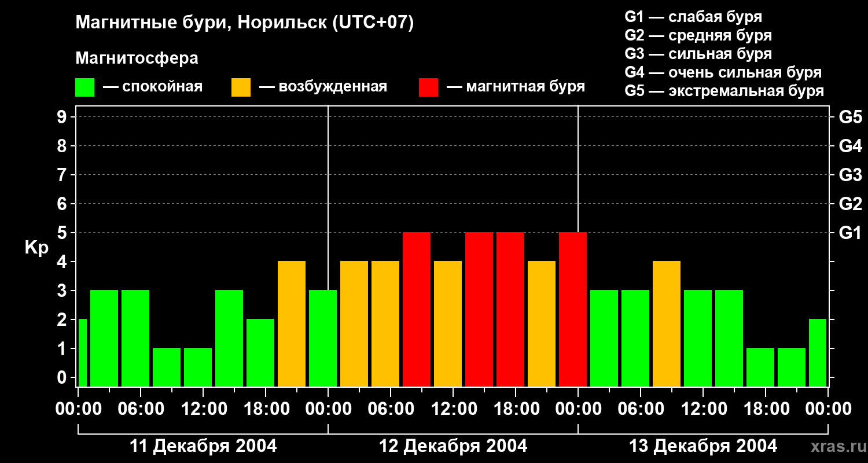Click the «00:00» tick starting 13 Декабря
Image resolution: width=868 pixels, height=463 pixels.
click(578, 409)
